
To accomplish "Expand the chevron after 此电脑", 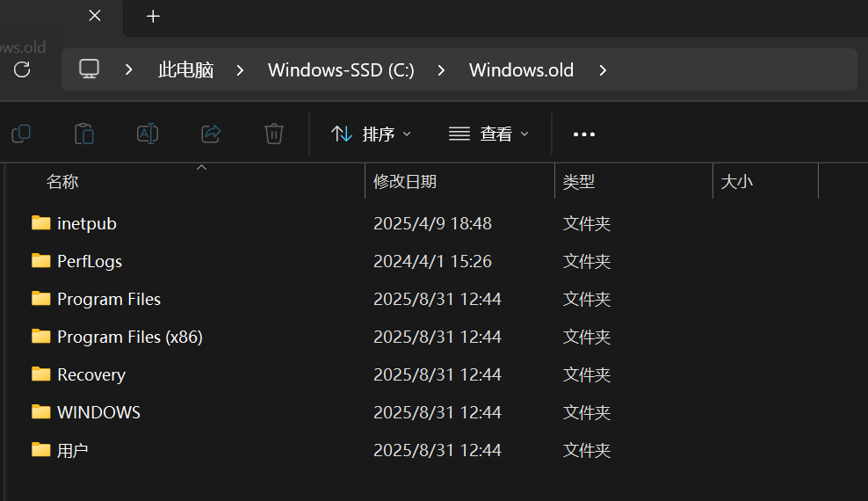I will (x=240, y=70).
